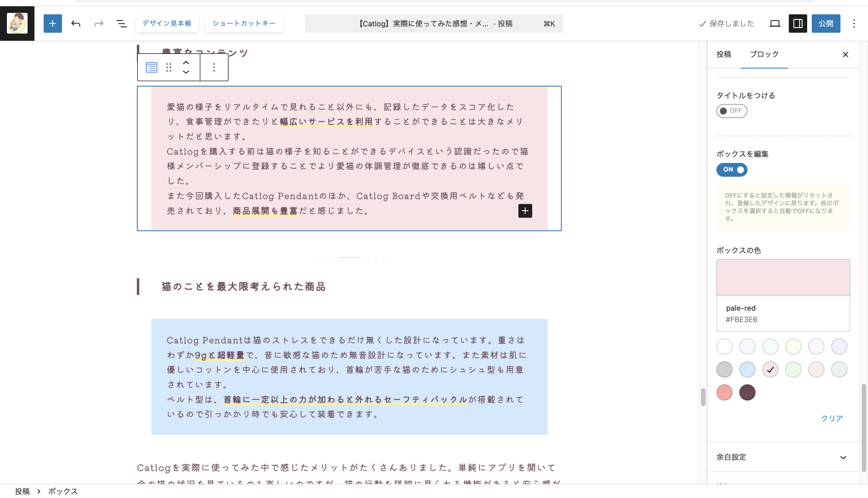Open block toolbar options menu

(214, 68)
